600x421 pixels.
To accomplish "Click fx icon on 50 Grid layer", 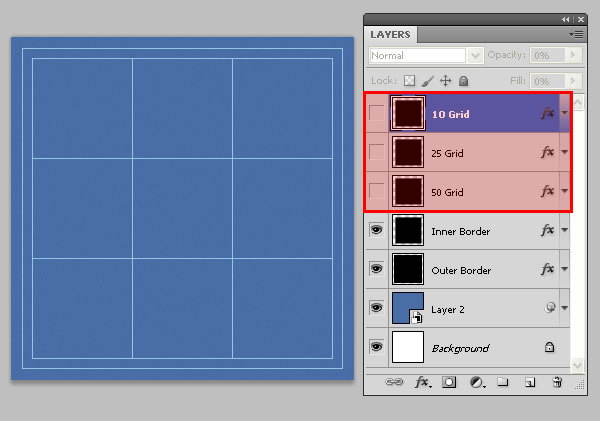I will (x=548, y=191).
